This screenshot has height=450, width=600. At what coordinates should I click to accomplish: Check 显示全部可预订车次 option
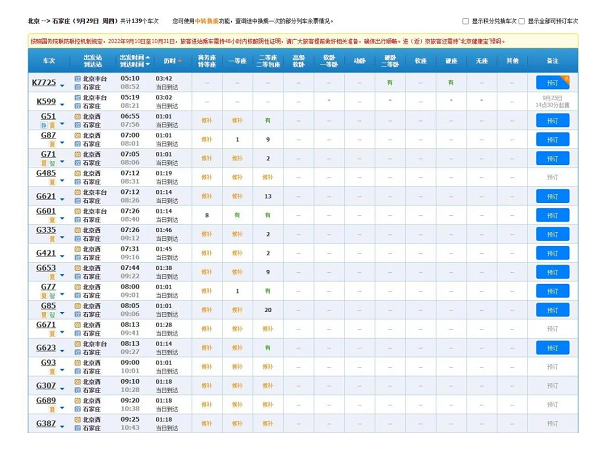[522, 20]
